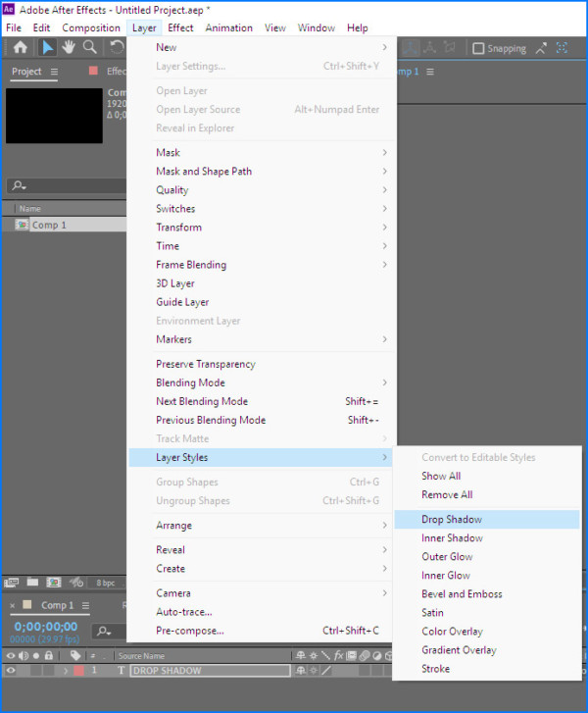Toggle visibility eye for DROP SHADOW layer

pos(12,671)
